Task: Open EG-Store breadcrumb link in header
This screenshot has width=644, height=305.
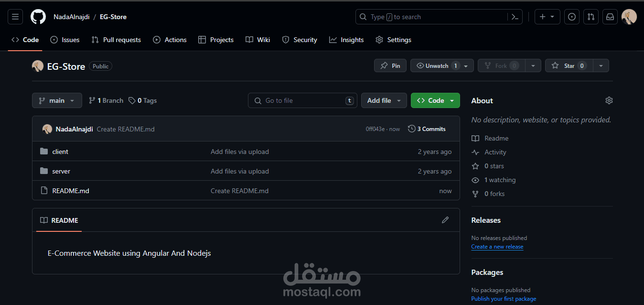Action: [x=113, y=17]
